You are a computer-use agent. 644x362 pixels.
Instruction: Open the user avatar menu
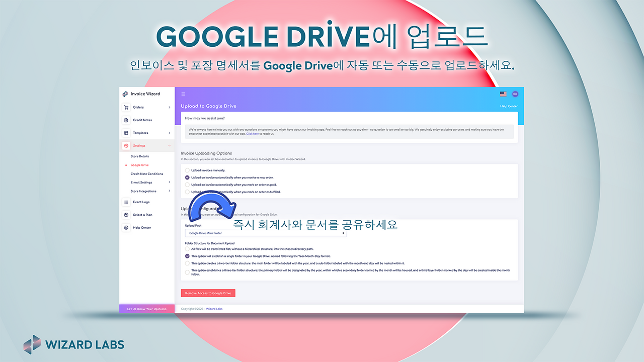[x=515, y=94]
